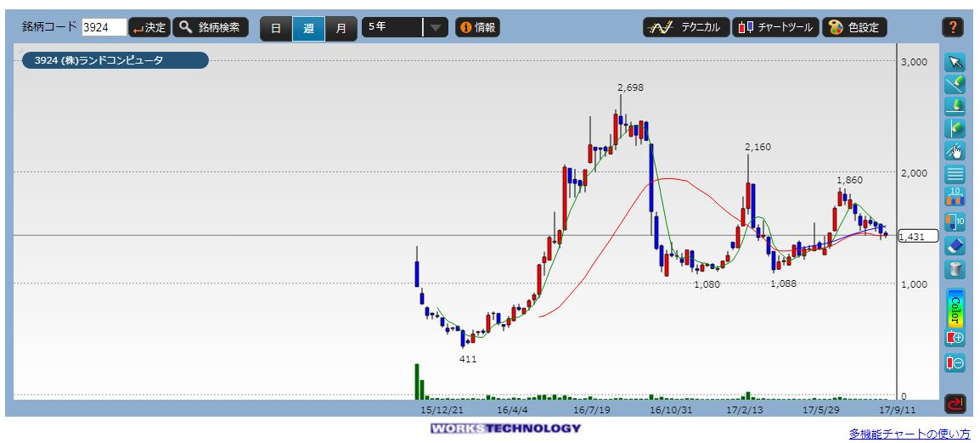Switch chart to daily (日) interval
The width and height of the screenshot is (980, 443).
coord(276,28)
